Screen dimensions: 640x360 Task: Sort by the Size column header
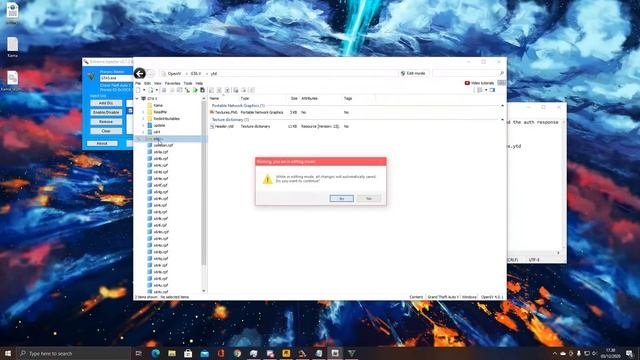click(x=293, y=99)
